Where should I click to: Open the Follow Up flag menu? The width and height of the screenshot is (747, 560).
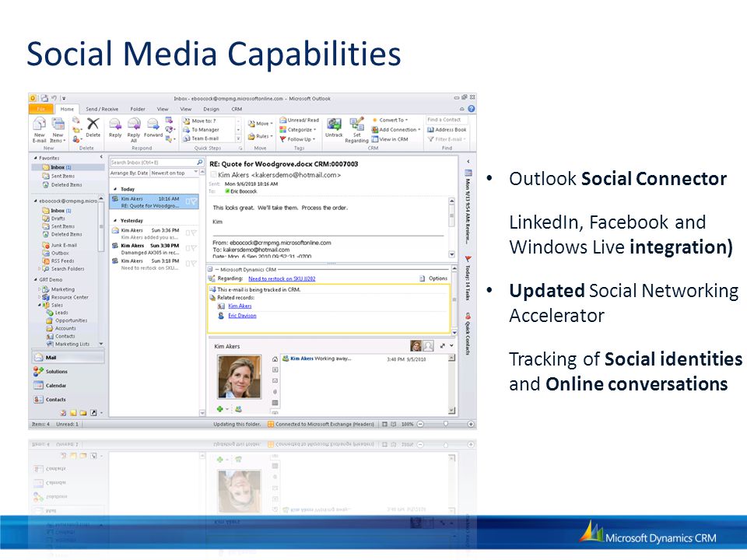point(298,139)
